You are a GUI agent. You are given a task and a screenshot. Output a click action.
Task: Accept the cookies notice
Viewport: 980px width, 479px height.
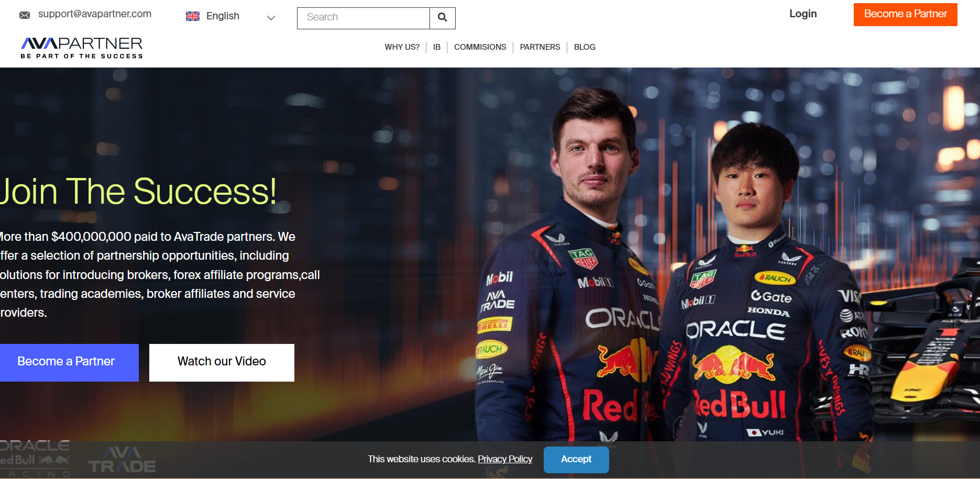(576, 460)
